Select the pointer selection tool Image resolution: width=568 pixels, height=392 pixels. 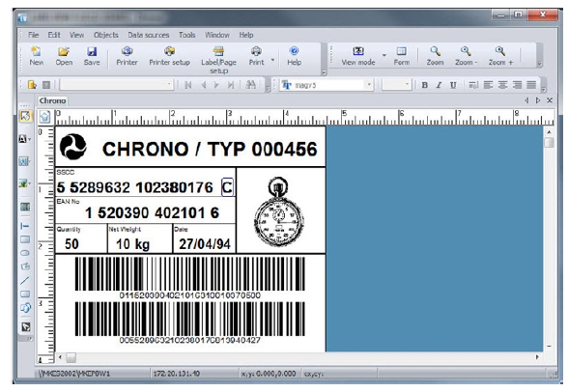25,116
